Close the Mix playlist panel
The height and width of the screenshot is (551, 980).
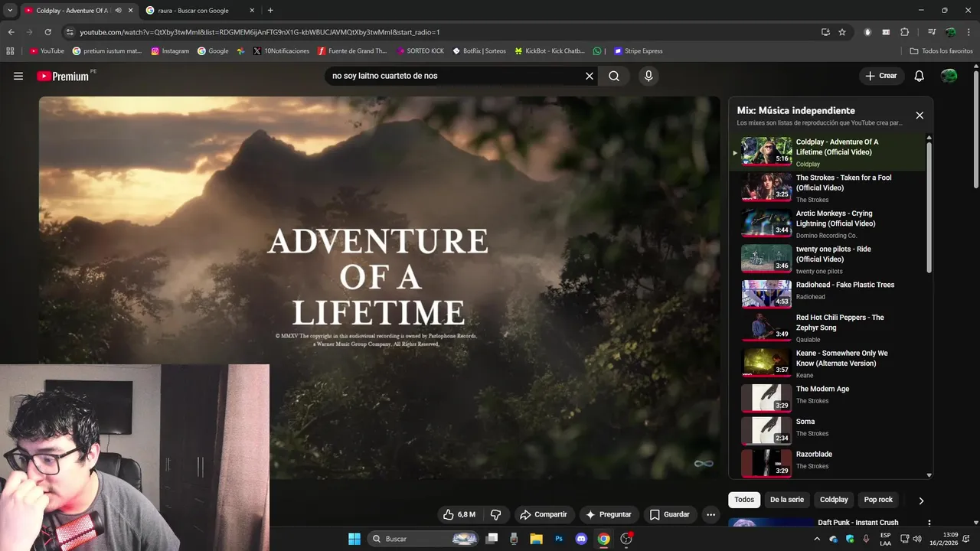coord(920,116)
